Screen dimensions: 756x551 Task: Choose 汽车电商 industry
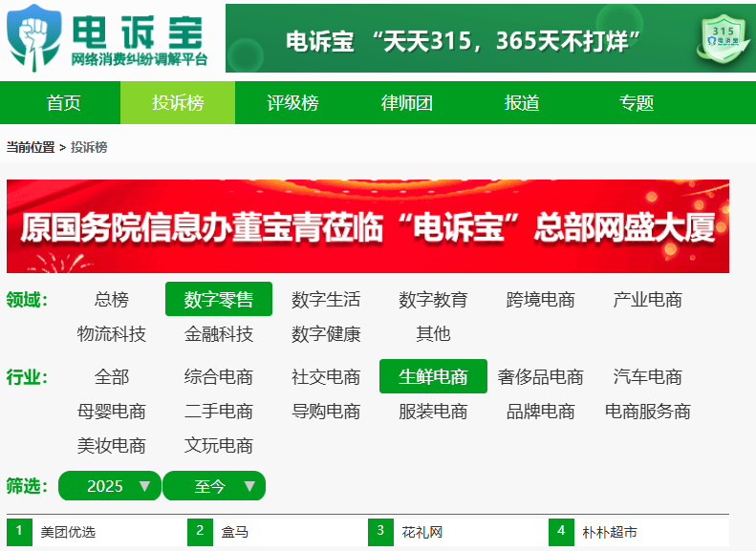647,376
